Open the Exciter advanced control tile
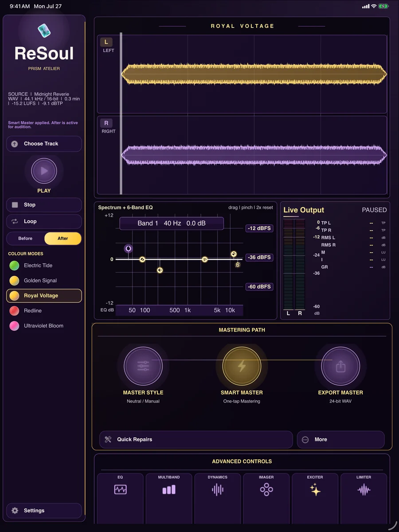 tap(315, 498)
